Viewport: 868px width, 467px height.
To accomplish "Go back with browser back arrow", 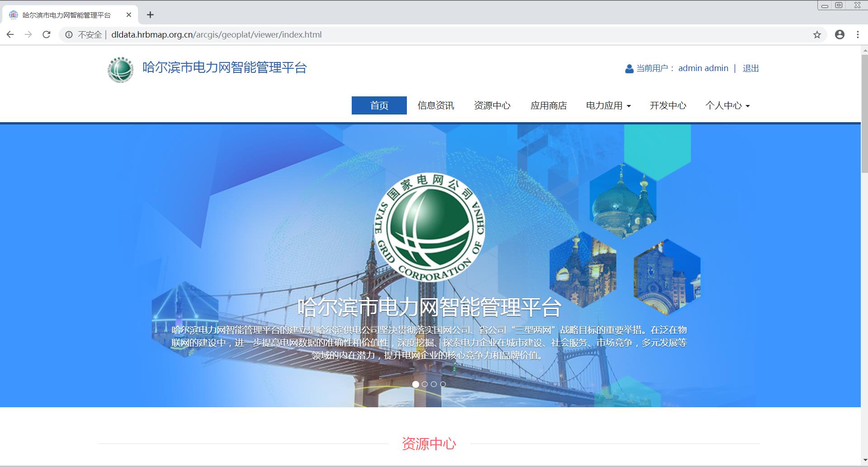I will 10,34.
